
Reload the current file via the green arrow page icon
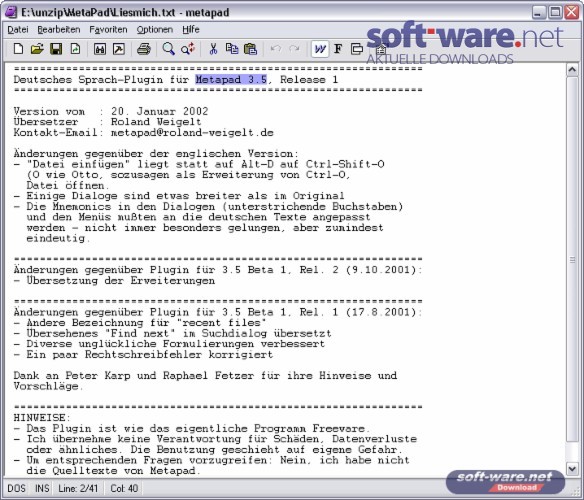tap(75, 49)
